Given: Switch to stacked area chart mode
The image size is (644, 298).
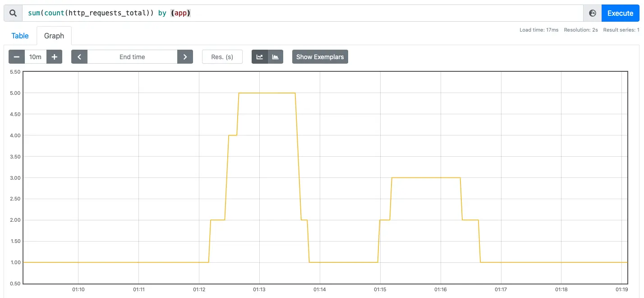Looking at the screenshot, I should click(x=276, y=57).
